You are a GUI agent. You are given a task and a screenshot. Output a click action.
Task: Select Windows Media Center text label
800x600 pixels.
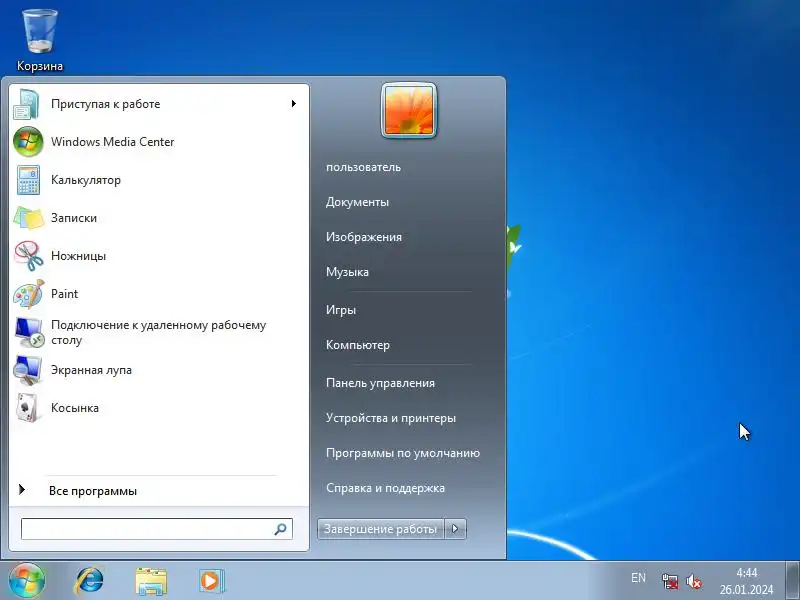[112, 142]
